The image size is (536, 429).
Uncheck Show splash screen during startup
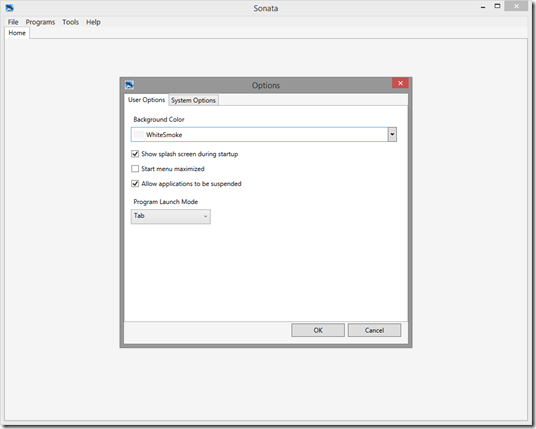tap(135, 154)
